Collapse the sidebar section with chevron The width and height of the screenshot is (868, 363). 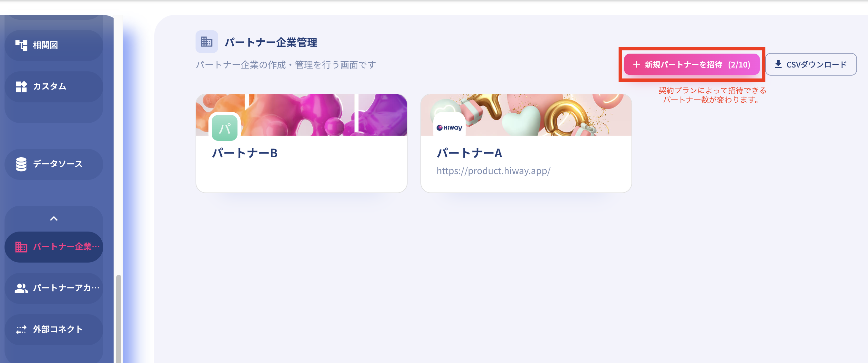point(54,219)
